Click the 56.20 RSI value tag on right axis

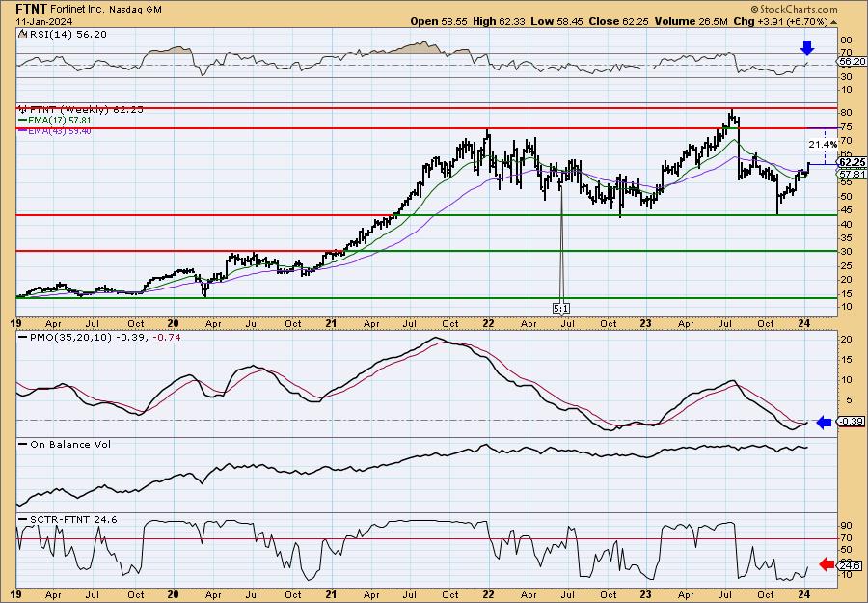853,62
